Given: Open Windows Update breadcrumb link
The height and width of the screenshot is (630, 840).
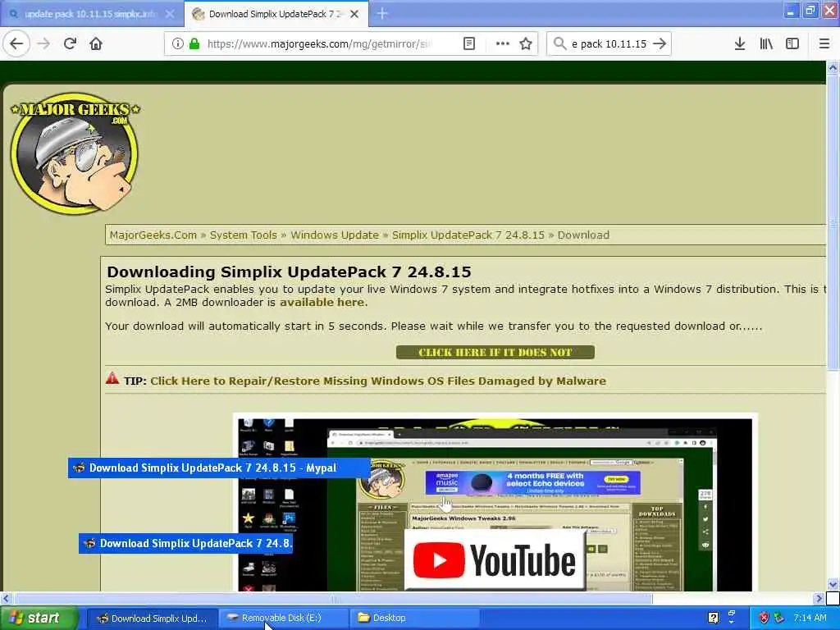Looking at the screenshot, I should [335, 235].
